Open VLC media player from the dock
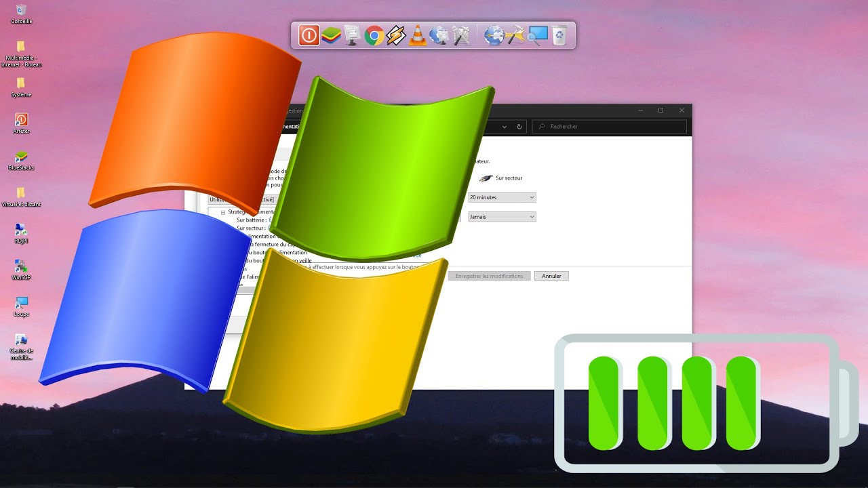The image size is (868, 488). click(x=418, y=35)
